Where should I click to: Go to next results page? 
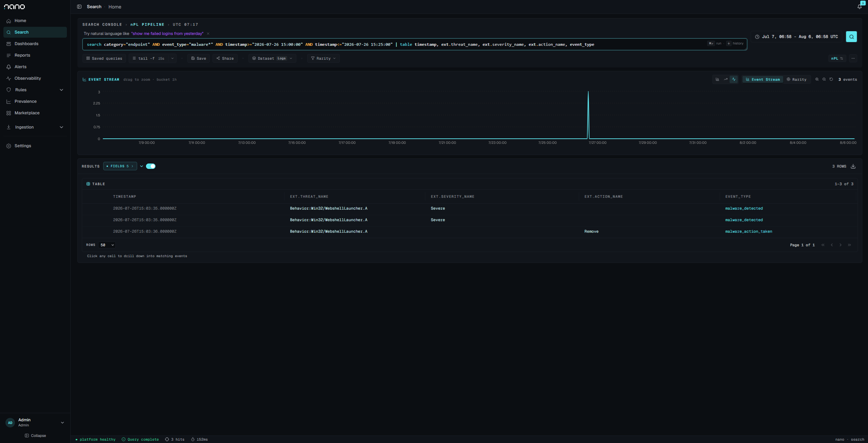coord(841,245)
